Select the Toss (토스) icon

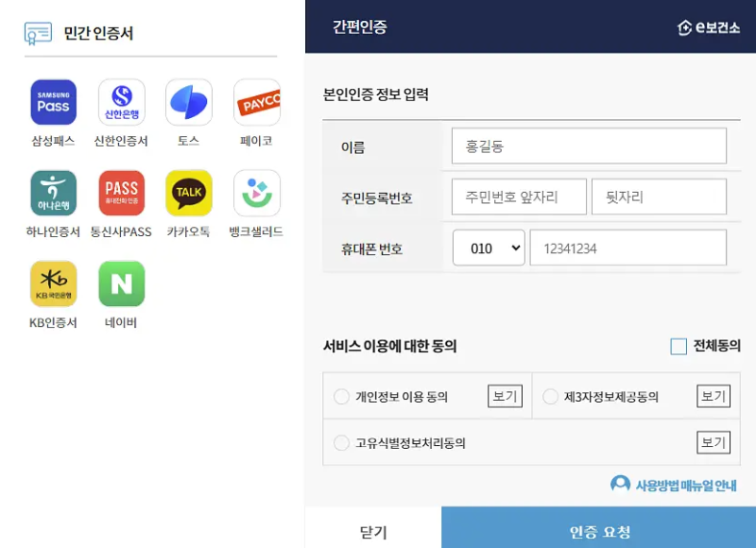point(188,101)
